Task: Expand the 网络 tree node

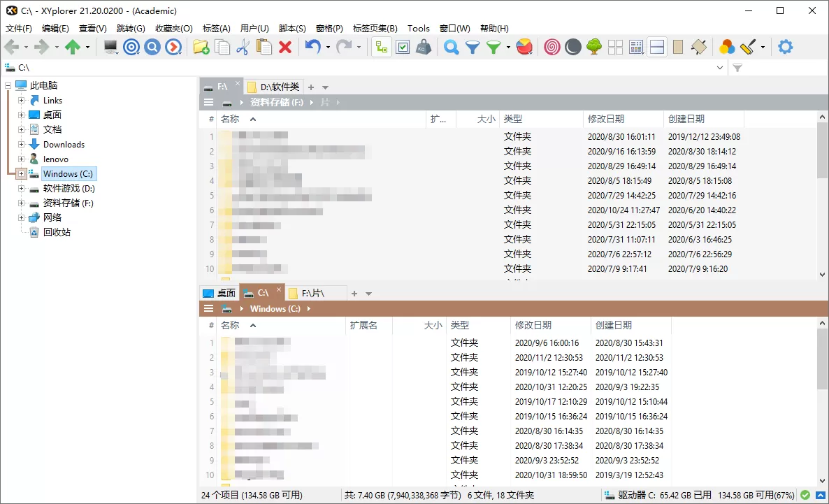Action: [x=21, y=217]
